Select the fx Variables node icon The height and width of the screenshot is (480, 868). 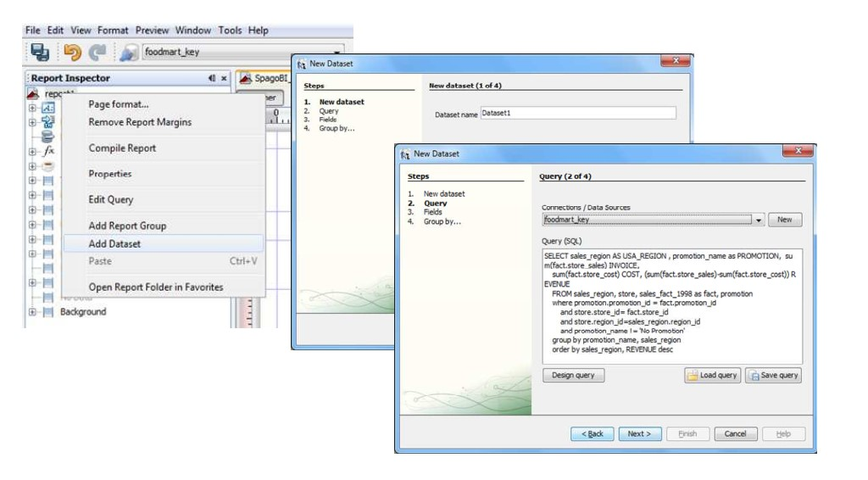(x=48, y=151)
